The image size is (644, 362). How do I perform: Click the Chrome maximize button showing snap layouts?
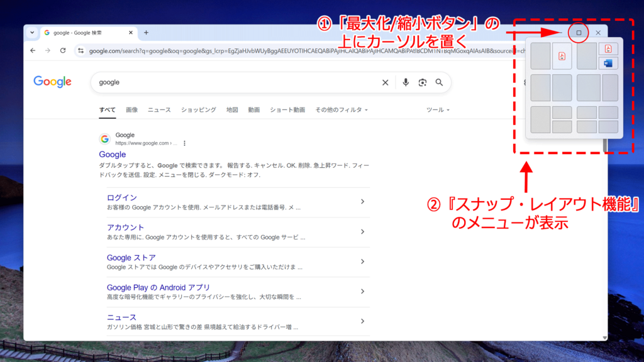(x=579, y=33)
